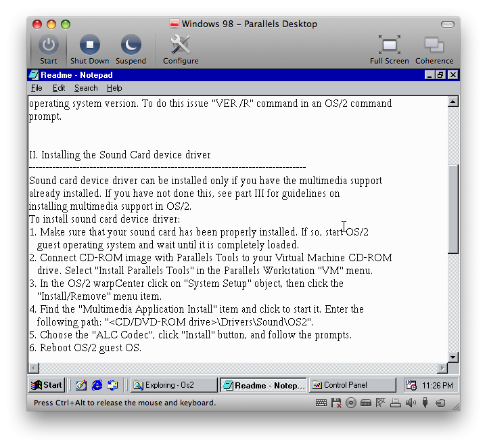Click the hard disk status icon
Viewport: 487px width, 448px height.
point(366,403)
